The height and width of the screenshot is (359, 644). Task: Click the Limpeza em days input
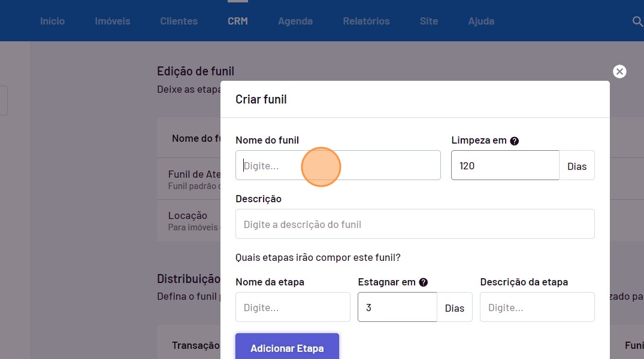504,165
